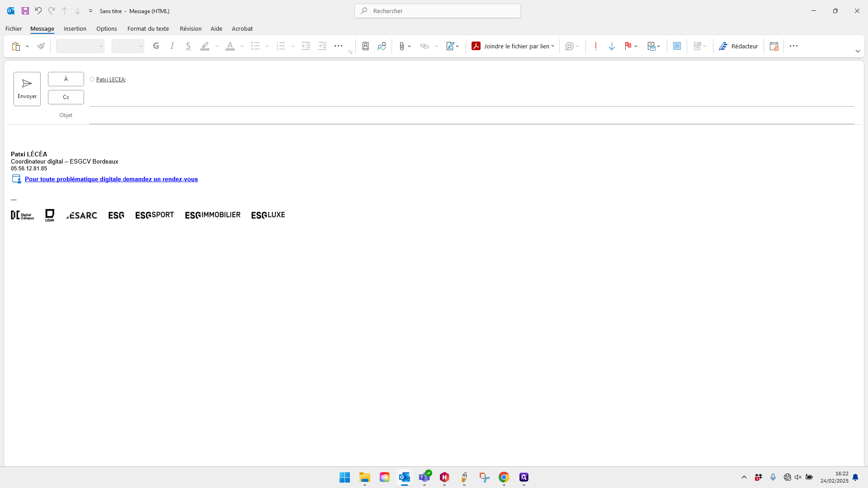Open Google Chrome from the taskbar
The width and height of the screenshot is (868, 488).
click(x=504, y=477)
